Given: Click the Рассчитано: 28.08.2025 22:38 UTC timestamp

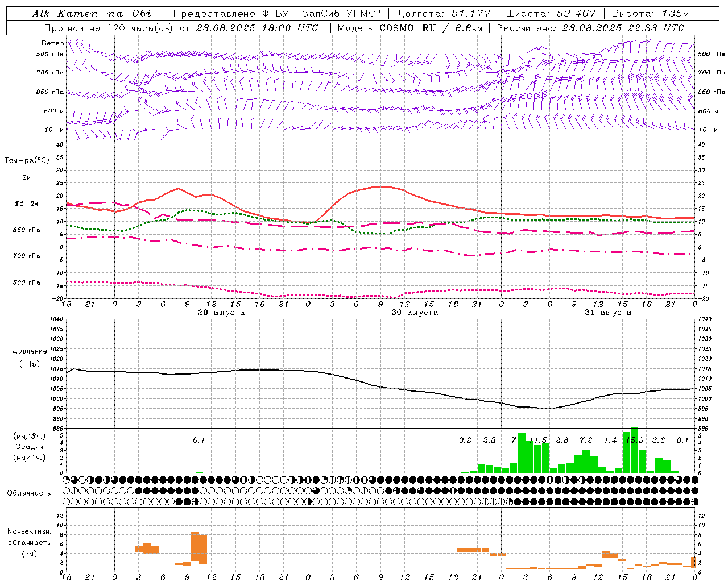Looking at the screenshot, I should click(590, 28).
